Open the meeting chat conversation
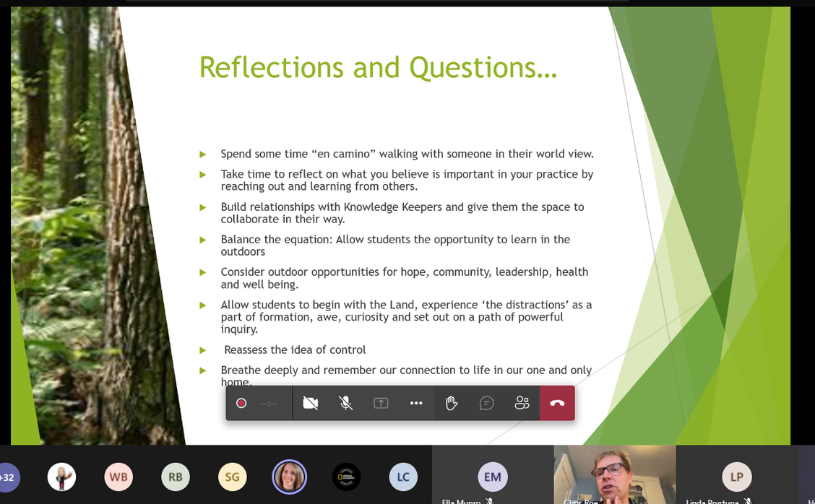The width and height of the screenshot is (815, 504). pyautogui.click(x=486, y=403)
